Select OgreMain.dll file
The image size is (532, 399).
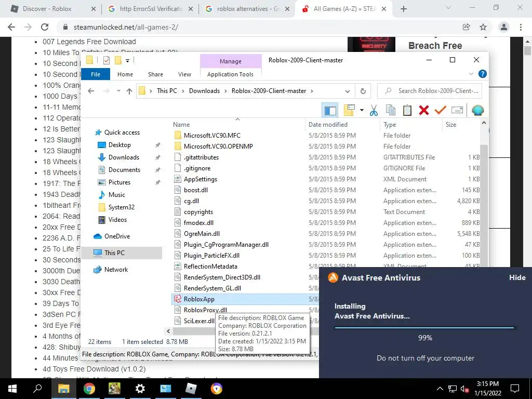tap(202, 234)
